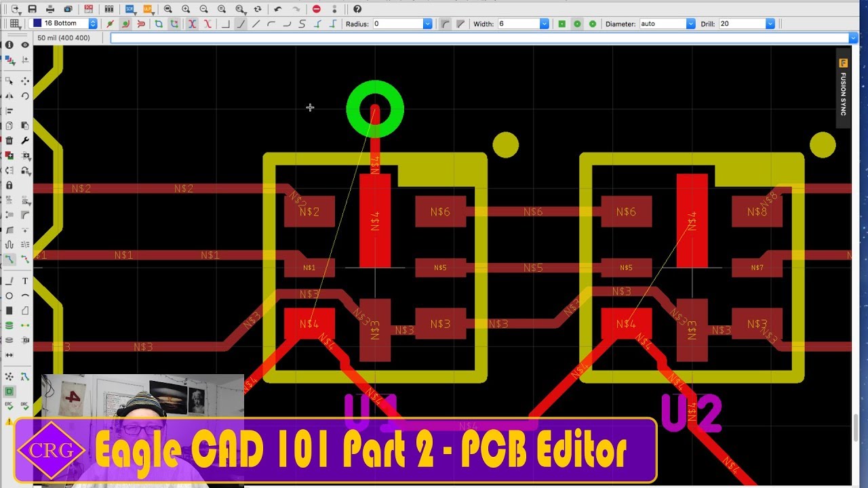Open the Diameter dropdown
Viewport: 868px width, 488px height.
[690, 24]
